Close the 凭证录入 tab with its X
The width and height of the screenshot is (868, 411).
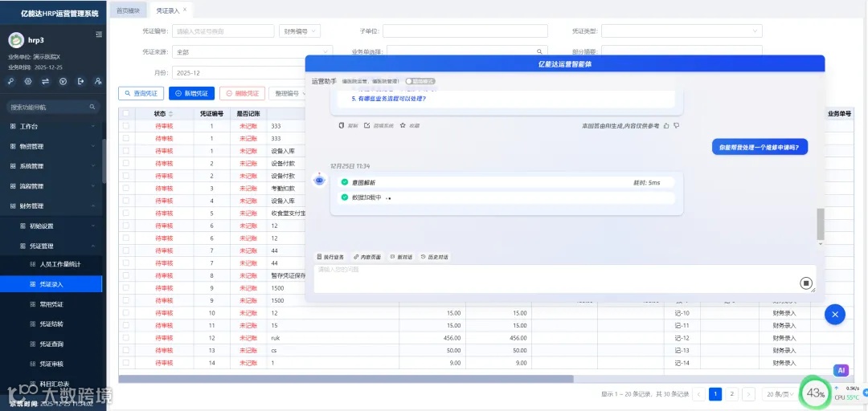point(185,10)
